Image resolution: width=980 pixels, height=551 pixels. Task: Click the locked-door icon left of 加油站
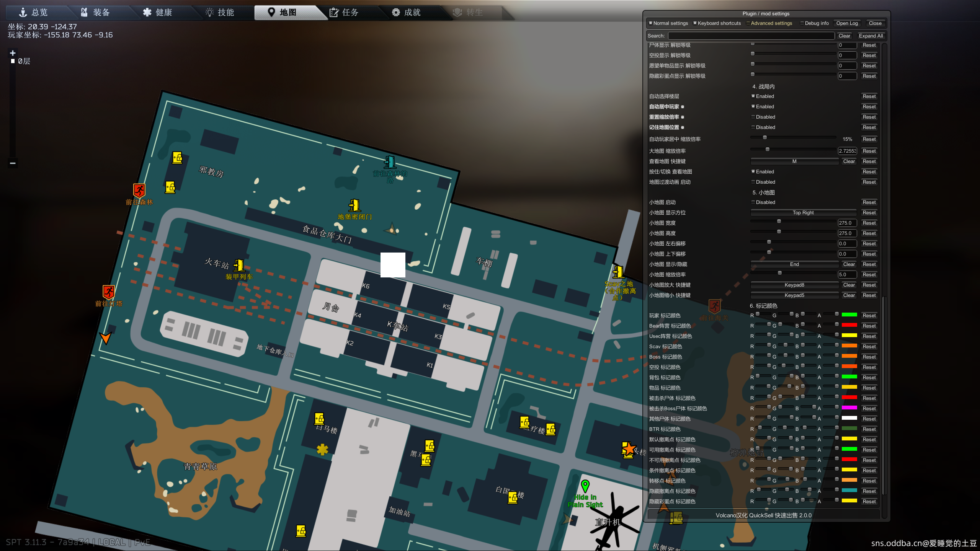301,531
